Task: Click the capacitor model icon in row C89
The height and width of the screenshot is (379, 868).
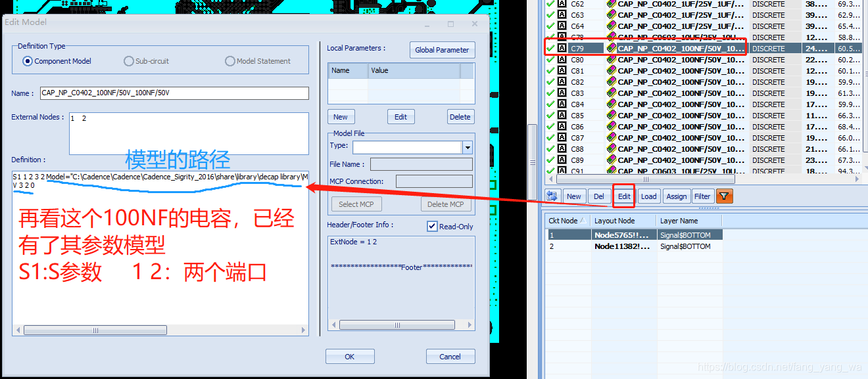Action: pyautogui.click(x=611, y=160)
